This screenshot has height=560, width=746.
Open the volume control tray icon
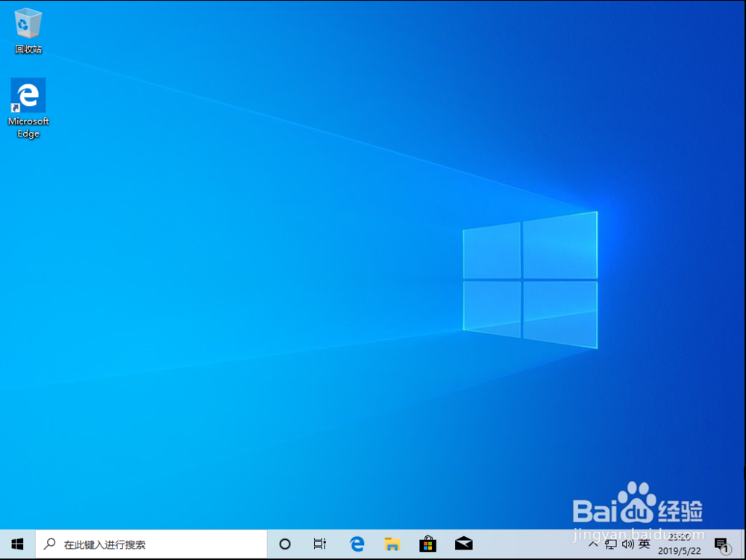point(627,544)
